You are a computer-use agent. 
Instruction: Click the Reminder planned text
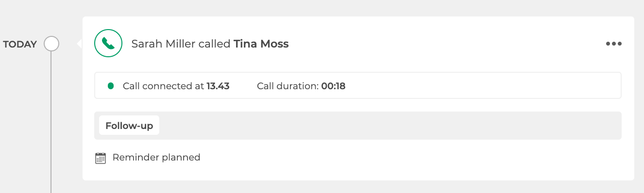156,157
